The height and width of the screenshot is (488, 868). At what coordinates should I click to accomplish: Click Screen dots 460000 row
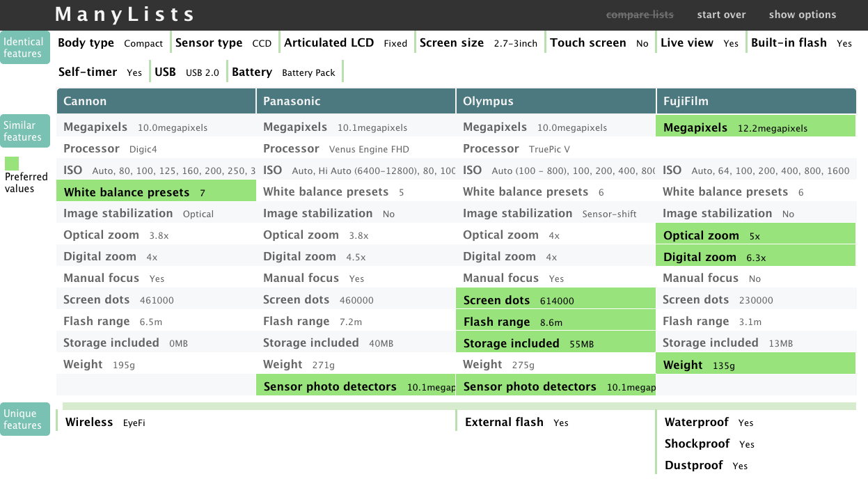pyautogui.click(x=356, y=300)
